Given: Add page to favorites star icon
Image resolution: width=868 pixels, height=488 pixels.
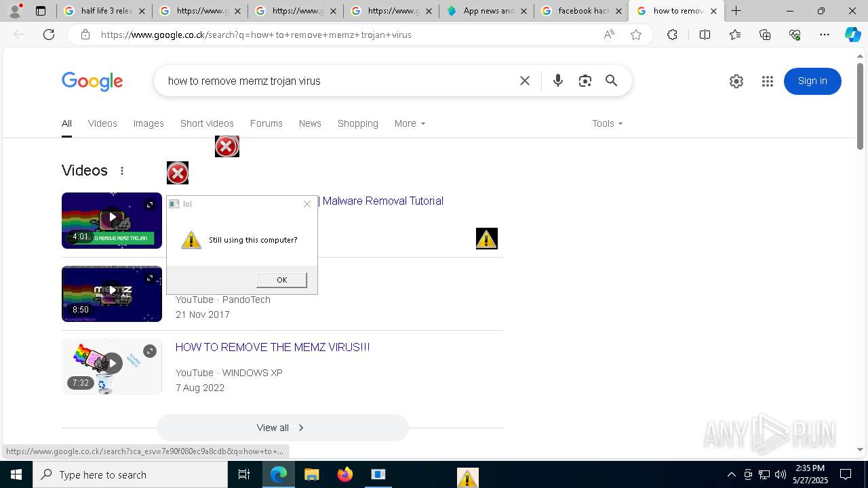Looking at the screenshot, I should pyautogui.click(x=636, y=35).
